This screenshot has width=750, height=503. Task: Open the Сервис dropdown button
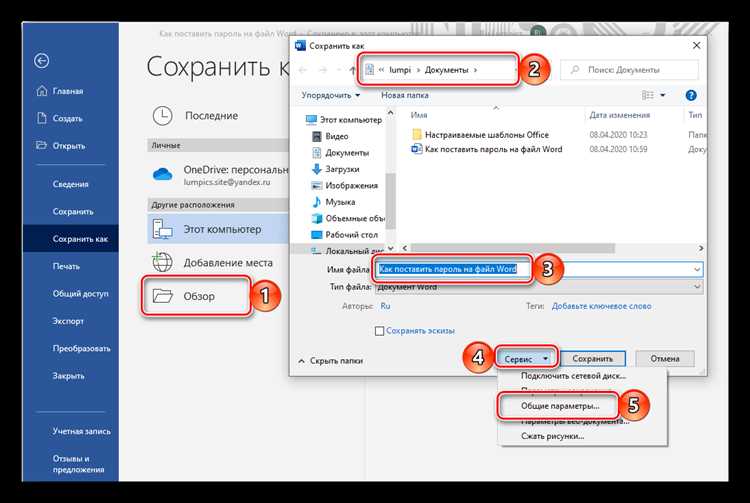point(526,359)
